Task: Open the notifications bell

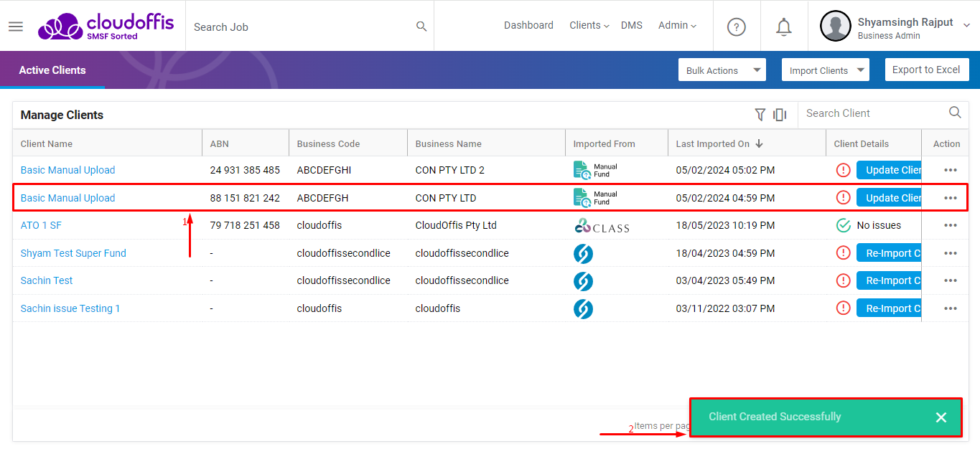Action: pyautogui.click(x=784, y=27)
